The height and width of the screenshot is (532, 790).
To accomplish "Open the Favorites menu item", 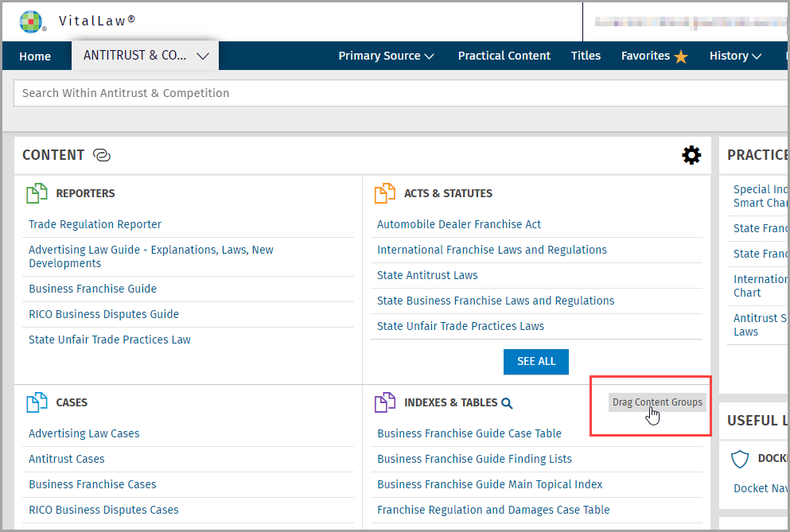I will click(x=645, y=56).
